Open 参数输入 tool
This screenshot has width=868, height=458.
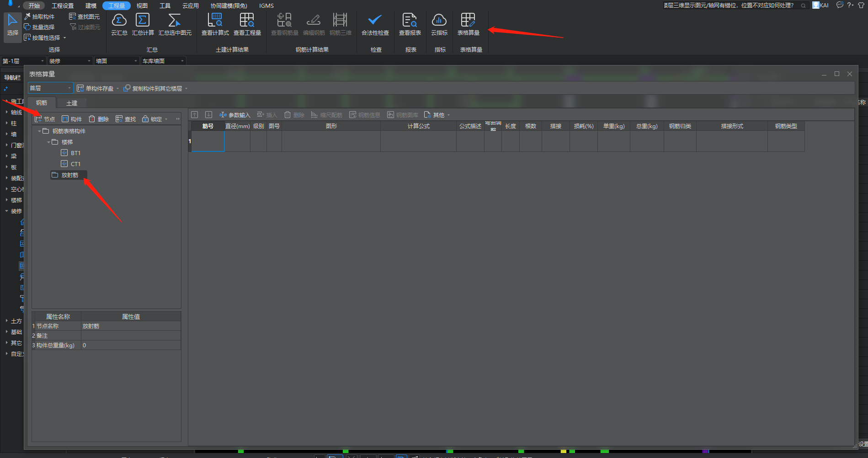235,115
